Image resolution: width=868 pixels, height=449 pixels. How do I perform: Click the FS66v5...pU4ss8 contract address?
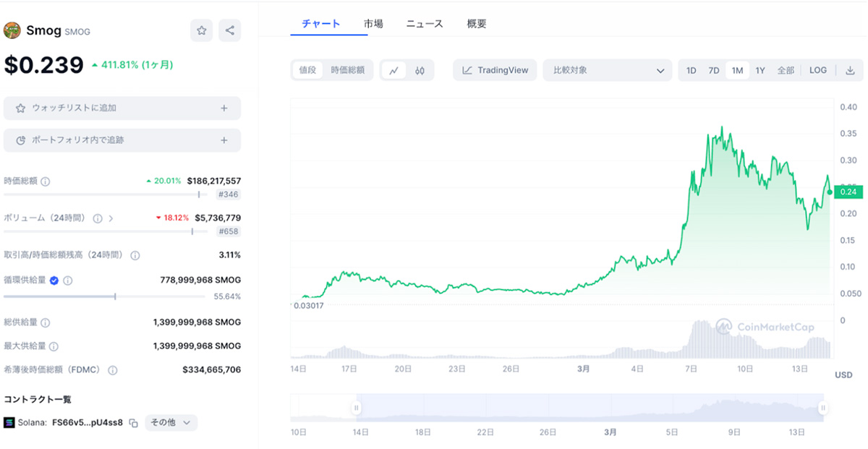[88, 422]
